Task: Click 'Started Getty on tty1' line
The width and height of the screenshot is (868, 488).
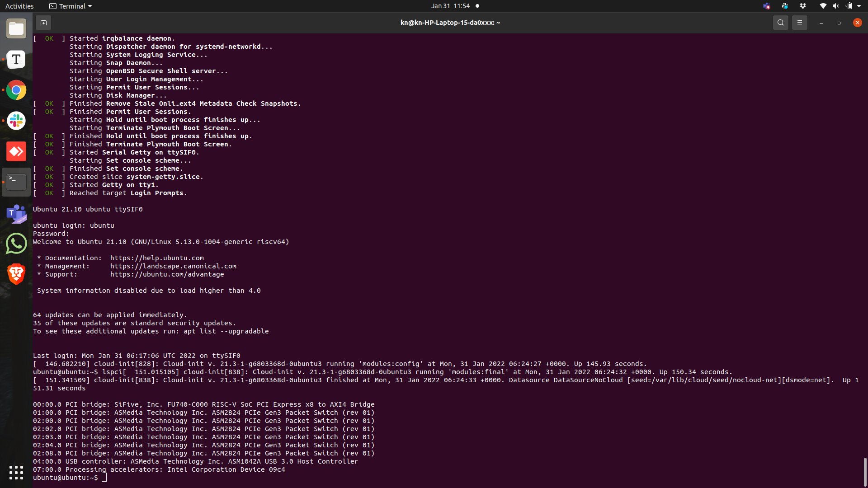Action: [x=96, y=185]
